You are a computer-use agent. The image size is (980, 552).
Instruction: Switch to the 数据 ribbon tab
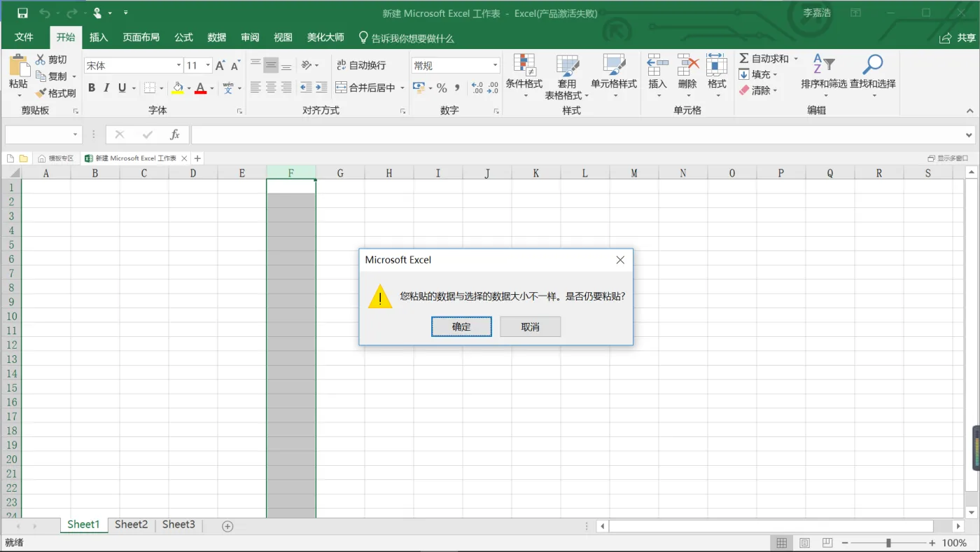point(217,37)
